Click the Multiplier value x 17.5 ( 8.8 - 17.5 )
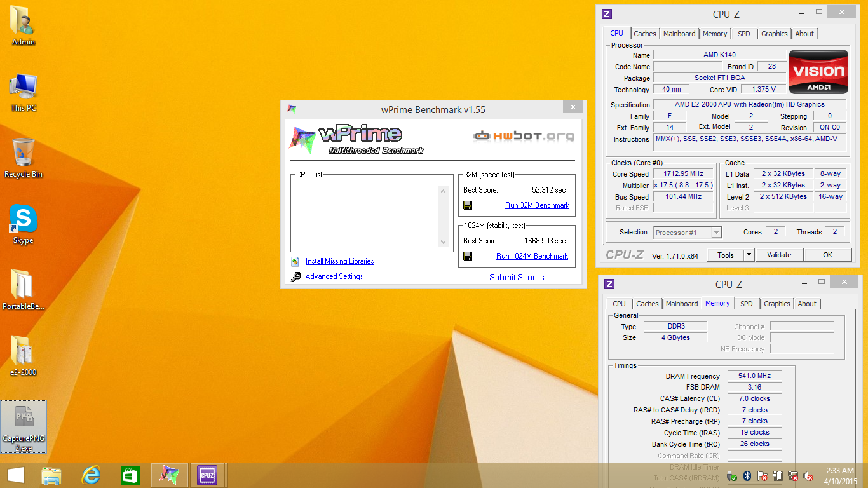868x488 pixels. tap(683, 186)
